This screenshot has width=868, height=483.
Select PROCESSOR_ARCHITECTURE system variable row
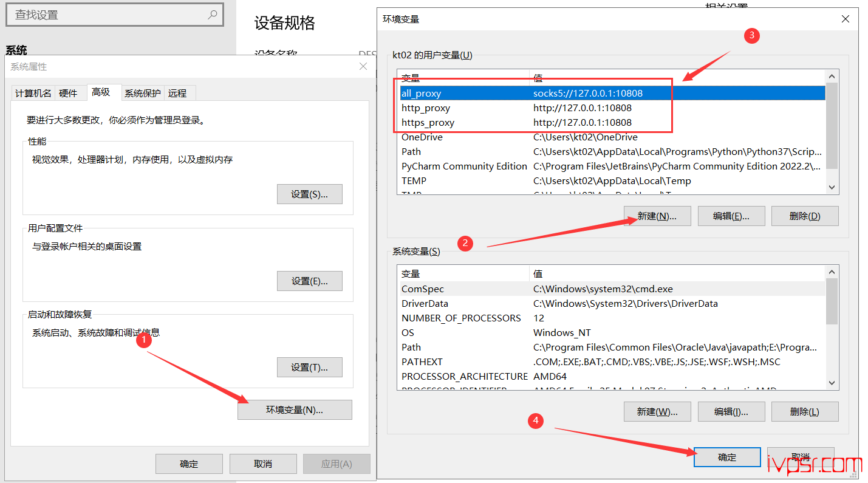[612, 376]
